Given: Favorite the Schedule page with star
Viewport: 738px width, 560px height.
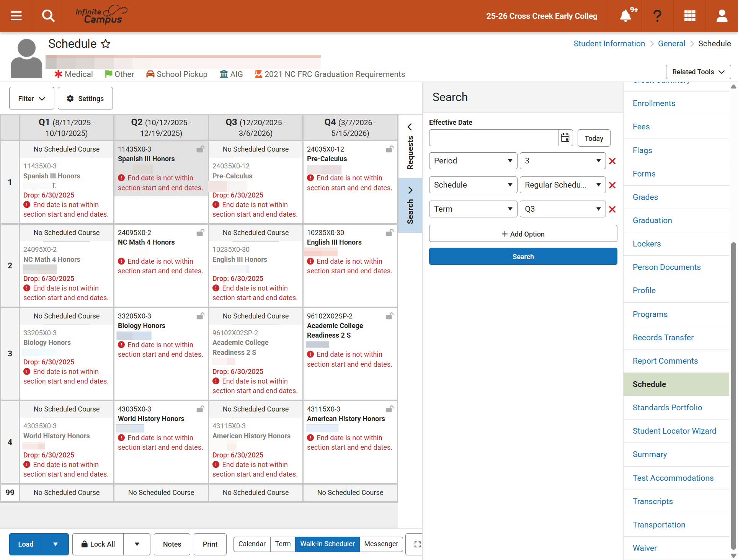Looking at the screenshot, I should coord(106,44).
